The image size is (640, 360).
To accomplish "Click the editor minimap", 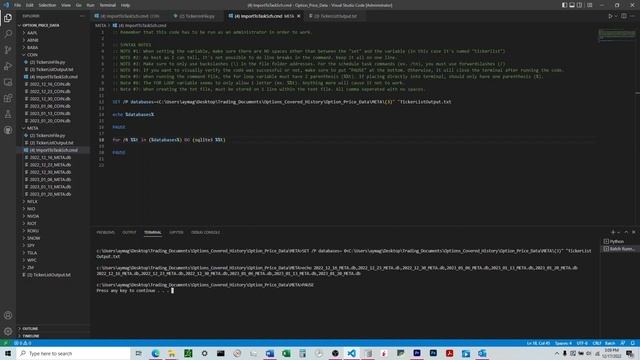I will tap(617, 35).
